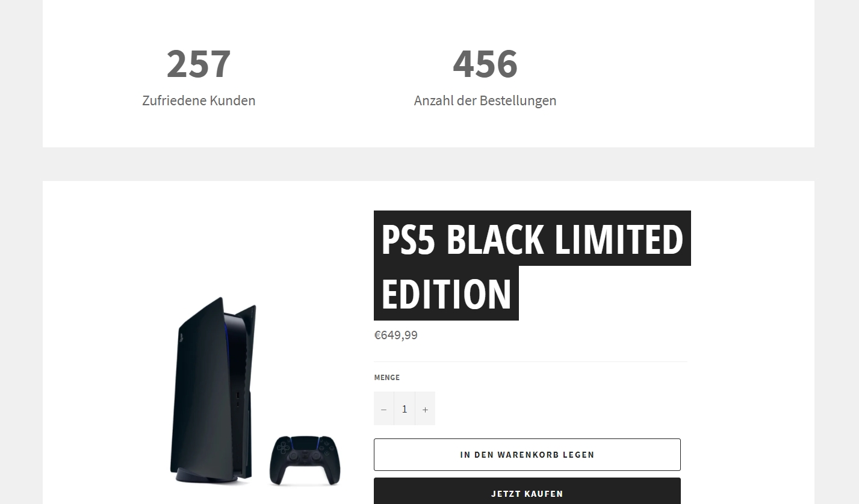Image resolution: width=859 pixels, height=504 pixels.
Task: Select the black DualSense controller picture
Action: tap(305, 460)
